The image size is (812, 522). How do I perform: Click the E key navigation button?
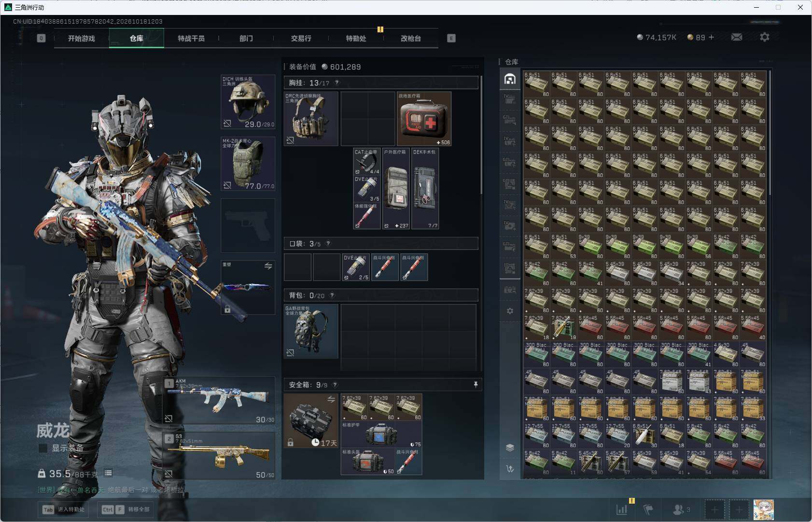point(451,38)
